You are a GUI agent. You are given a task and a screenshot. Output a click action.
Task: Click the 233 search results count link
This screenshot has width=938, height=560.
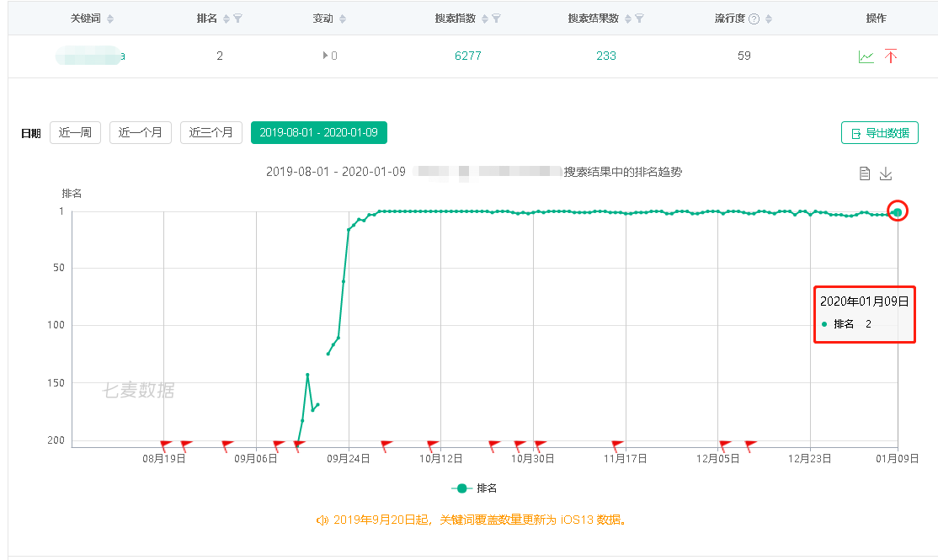tap(608, 56)
